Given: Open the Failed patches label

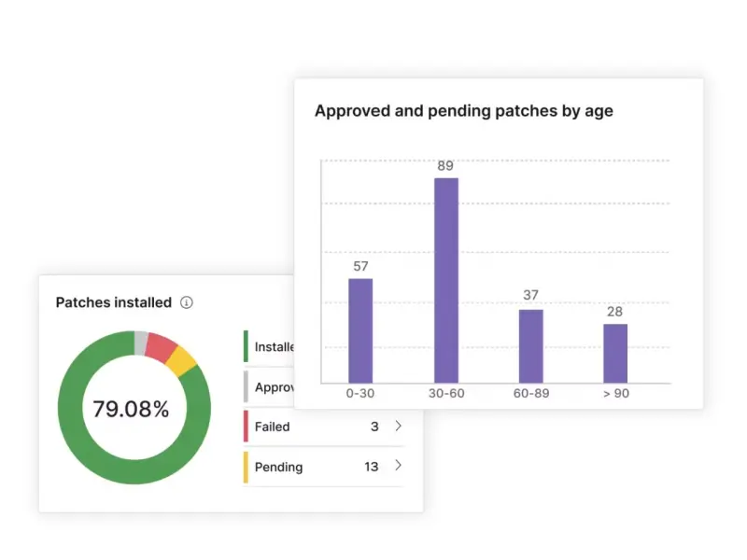Looking at the screenshot, I should pos(272,427).
